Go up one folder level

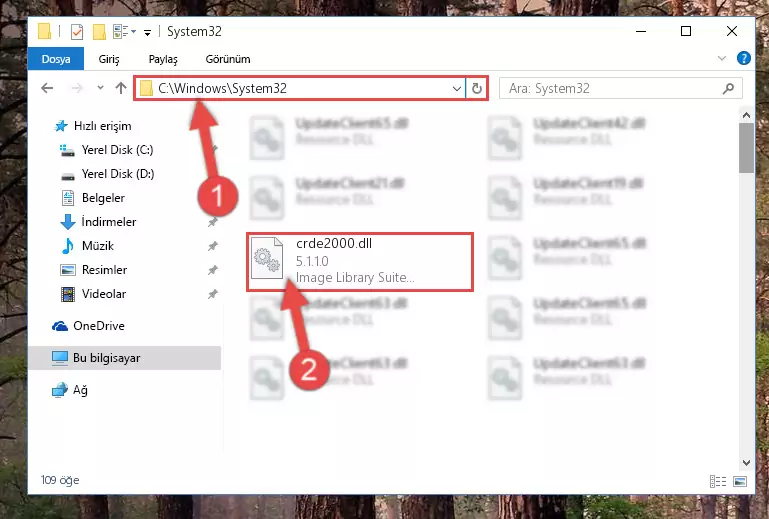121,88
